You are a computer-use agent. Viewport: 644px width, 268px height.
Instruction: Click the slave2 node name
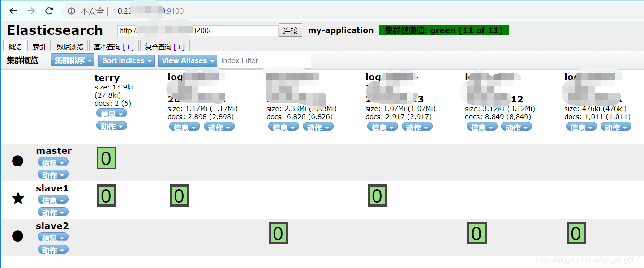click(52, 226)
